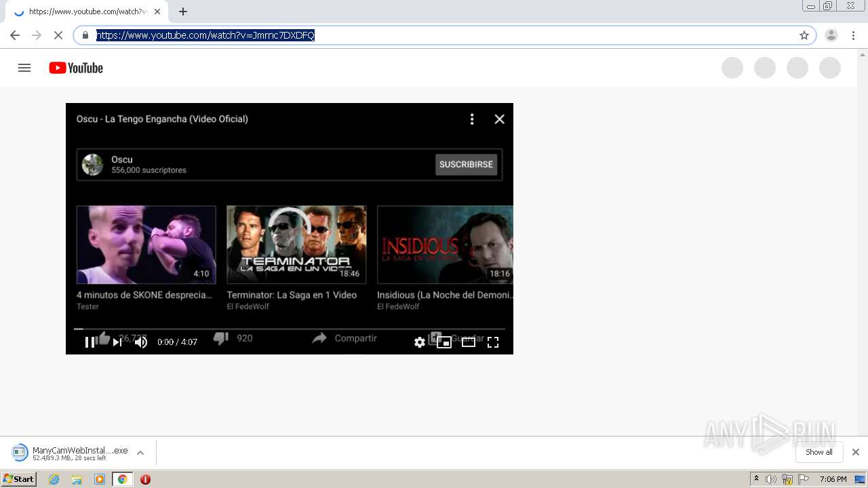Open the Chrome profile avatar
This screenshot has width=868, height=488.
point(831,35)
